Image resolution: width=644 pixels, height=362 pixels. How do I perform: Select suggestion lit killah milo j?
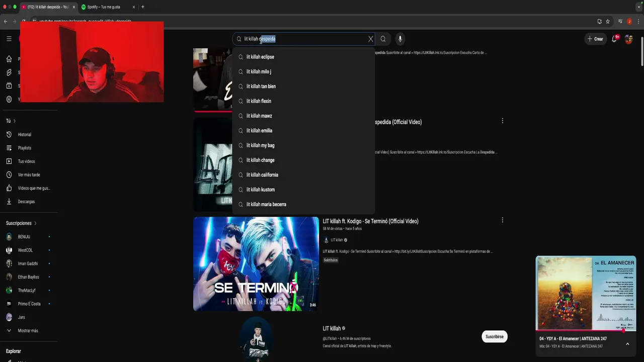tap(303, 72)
